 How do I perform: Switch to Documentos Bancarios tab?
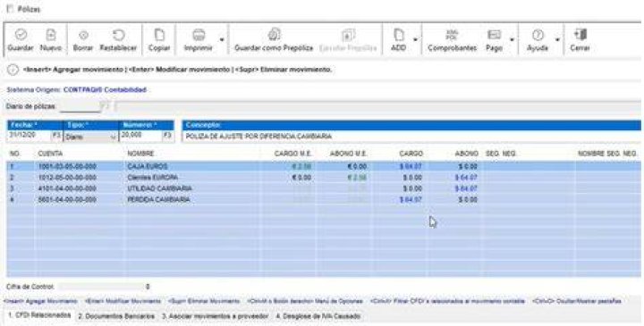(116, 316)
